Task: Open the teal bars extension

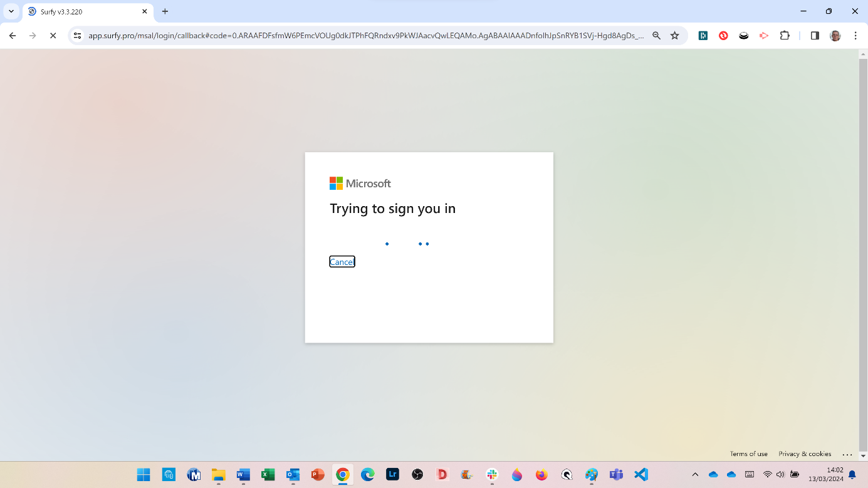Action: tap(703, 36)
